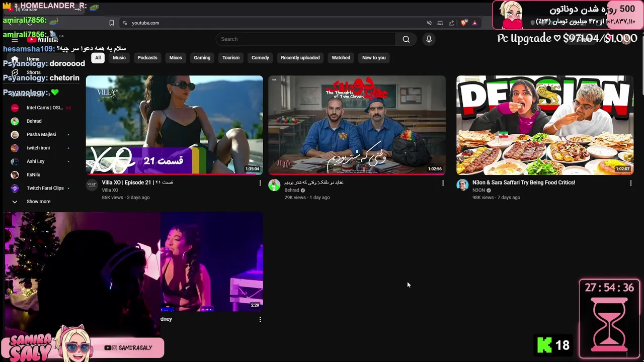Screen dimensions: 644x362
Task: Click the crossed-out blocked icon in address bar
Action: (x=429, y=23)
